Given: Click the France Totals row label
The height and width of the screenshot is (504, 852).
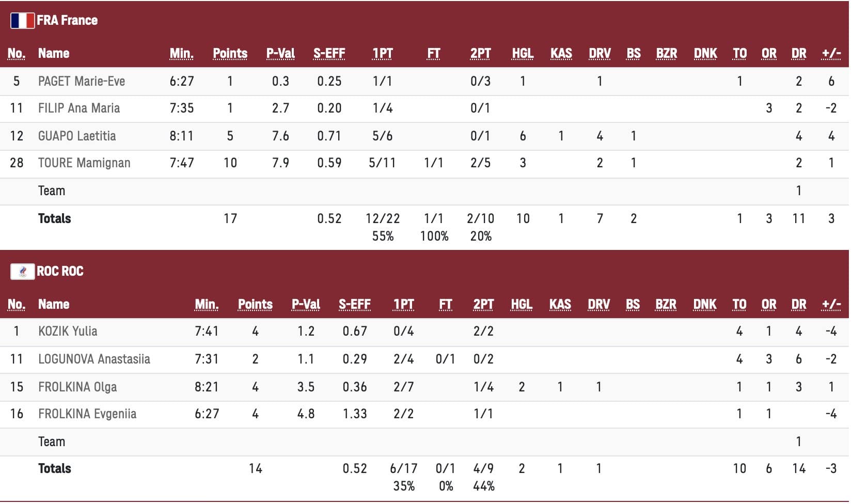Looking at the screenshot, I should point(54,218).
